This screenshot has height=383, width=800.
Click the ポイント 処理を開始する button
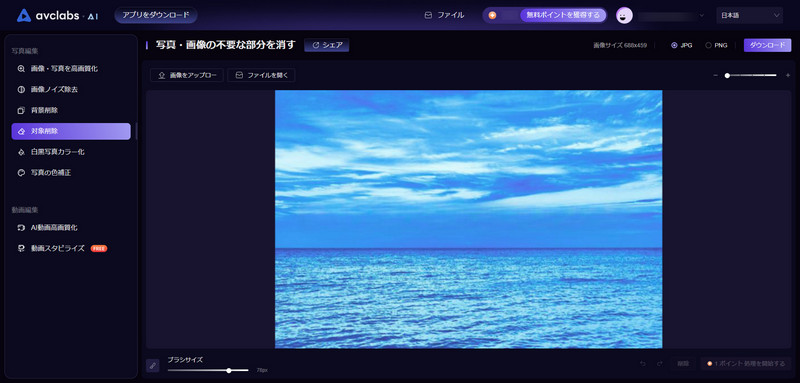(746, 364)
